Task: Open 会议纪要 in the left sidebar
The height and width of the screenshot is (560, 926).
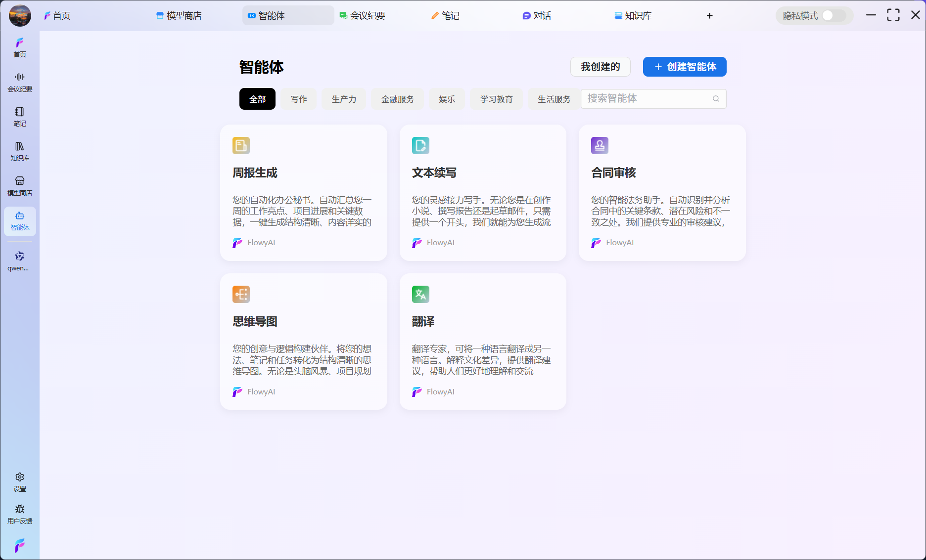Action: [x=20, y=82]
